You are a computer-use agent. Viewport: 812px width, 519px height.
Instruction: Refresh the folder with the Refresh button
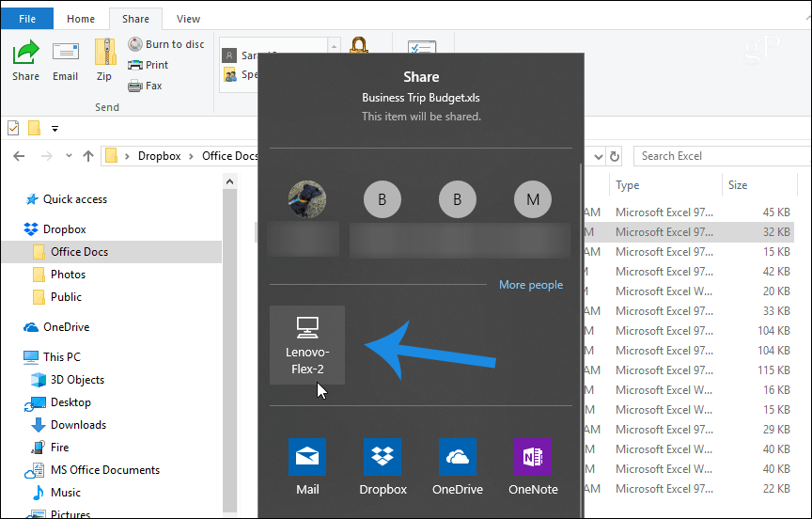pos(615,156)
